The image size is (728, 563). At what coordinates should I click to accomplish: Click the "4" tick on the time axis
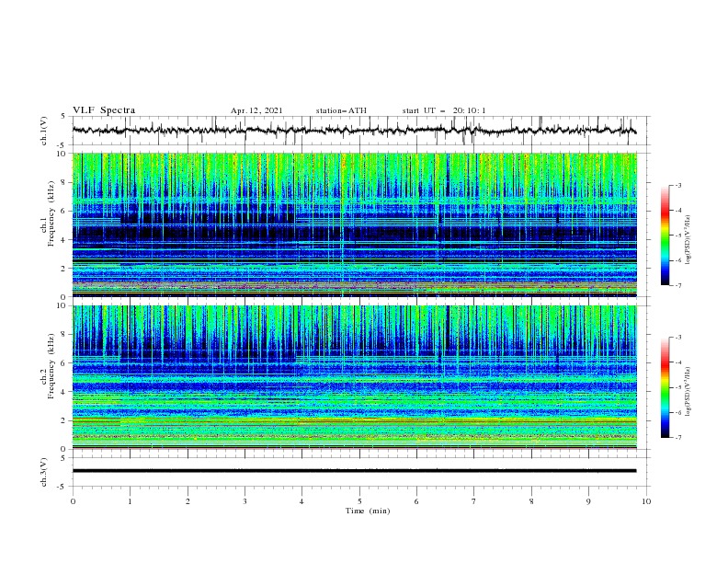coord(302,501)
